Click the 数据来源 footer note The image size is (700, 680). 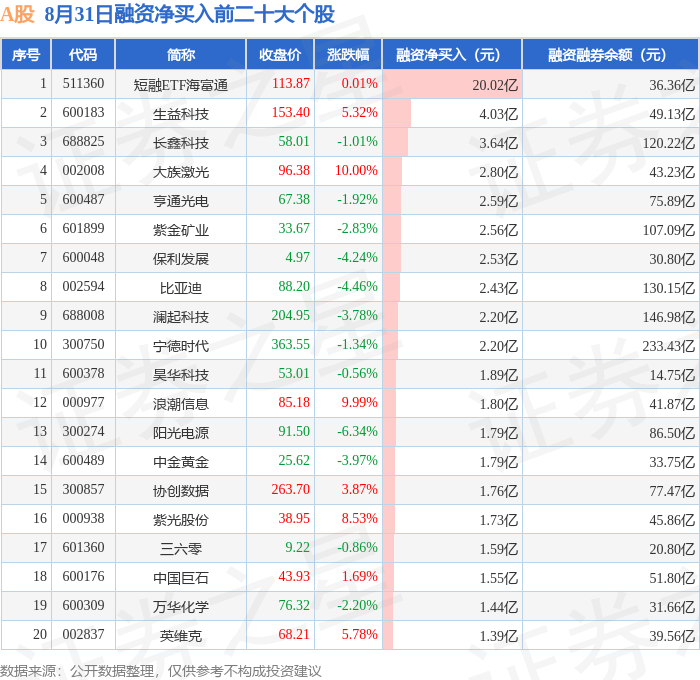[x=161, y=671]
